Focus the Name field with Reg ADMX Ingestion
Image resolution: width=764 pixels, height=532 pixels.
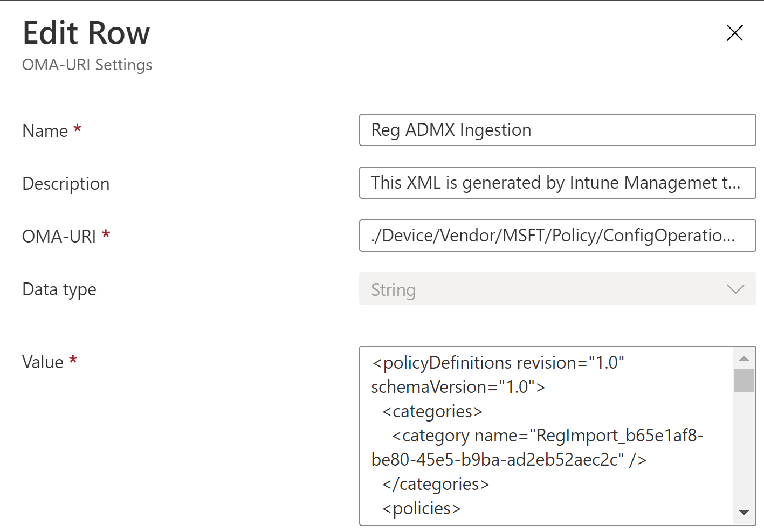(x=557, y=130)
